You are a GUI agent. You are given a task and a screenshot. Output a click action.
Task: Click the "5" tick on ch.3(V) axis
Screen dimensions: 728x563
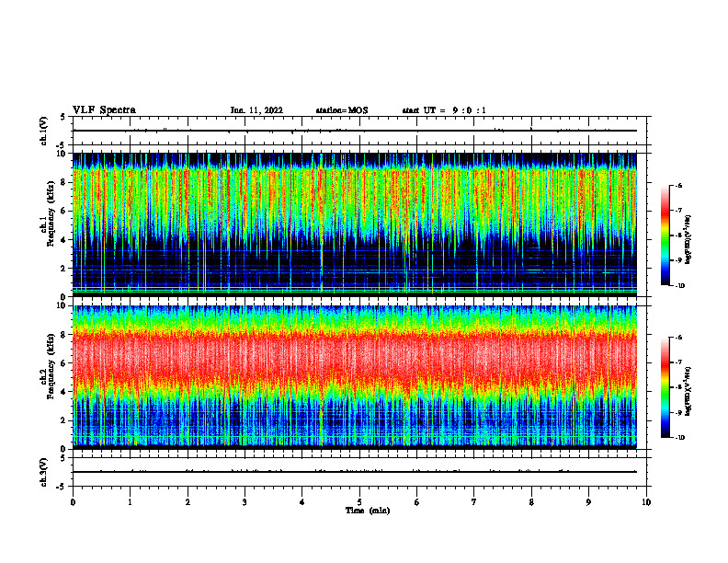coord(63,458)
